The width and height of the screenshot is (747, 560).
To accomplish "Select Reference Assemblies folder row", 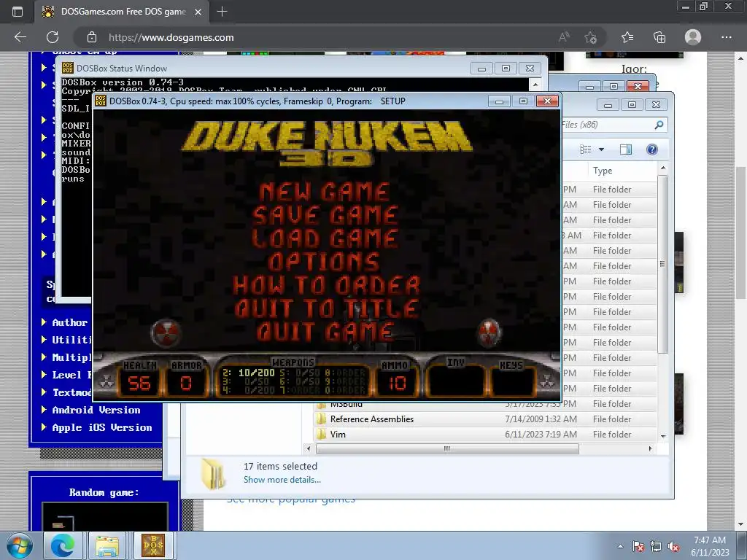I will click(x=485, y=419).
